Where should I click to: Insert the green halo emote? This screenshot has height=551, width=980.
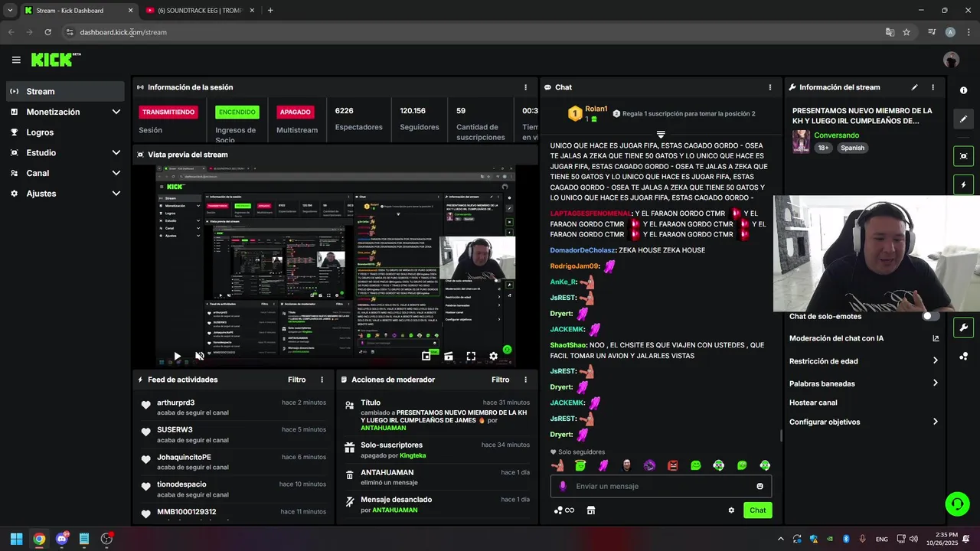580,465
